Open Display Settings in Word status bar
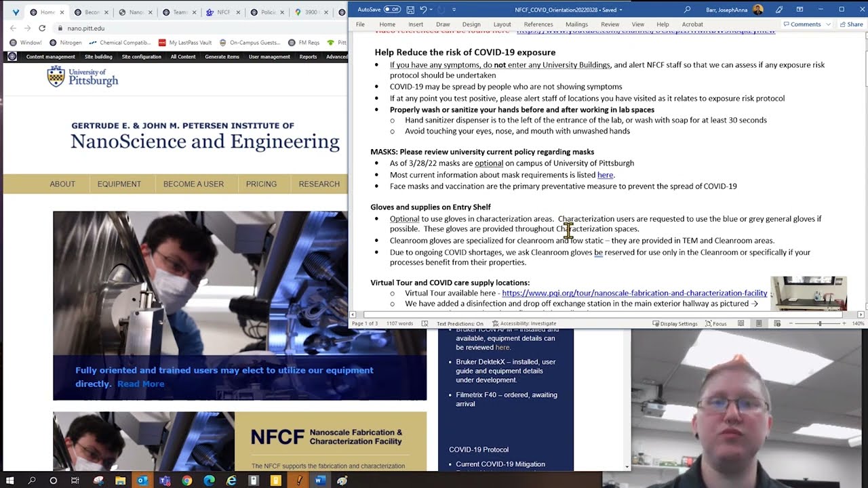868x488 pixels. [675, 323]
